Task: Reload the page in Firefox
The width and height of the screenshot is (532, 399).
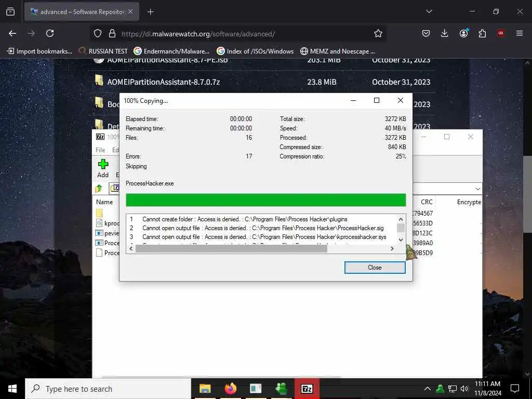Action: (x=50, y=33)
